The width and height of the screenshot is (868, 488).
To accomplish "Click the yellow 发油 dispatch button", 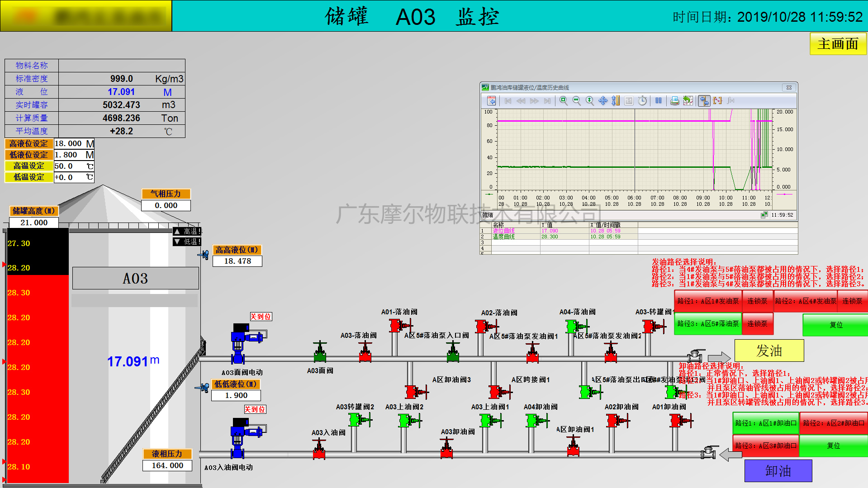I will point(769,351).
